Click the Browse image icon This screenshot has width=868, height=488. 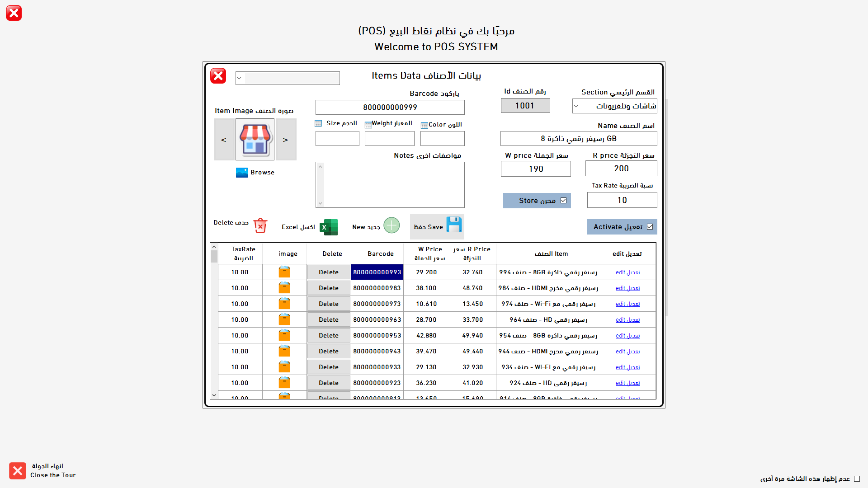pos(242,172)
